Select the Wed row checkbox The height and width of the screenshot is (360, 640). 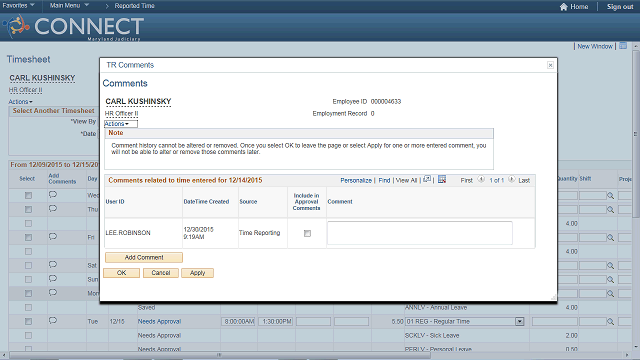tap(28, 196)
